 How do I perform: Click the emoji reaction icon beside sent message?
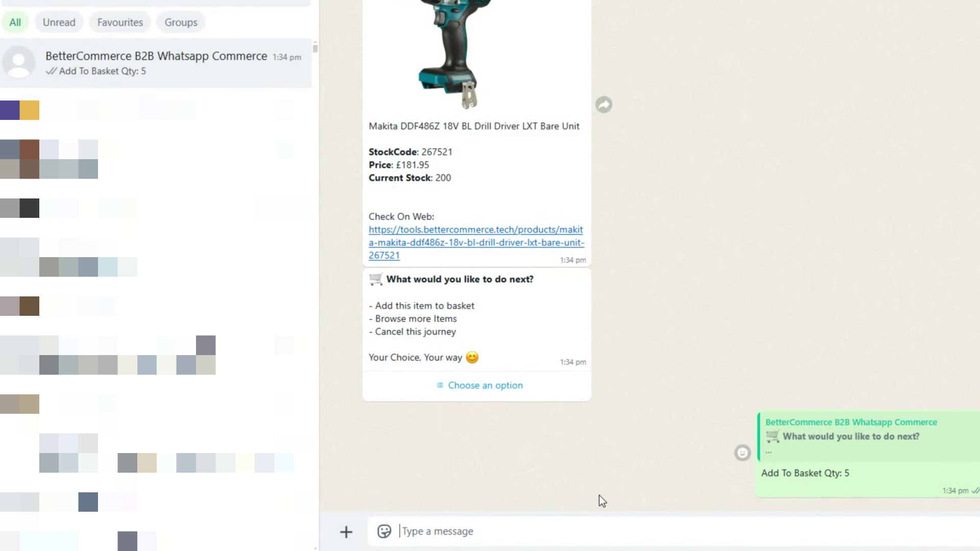coord(742,453)
